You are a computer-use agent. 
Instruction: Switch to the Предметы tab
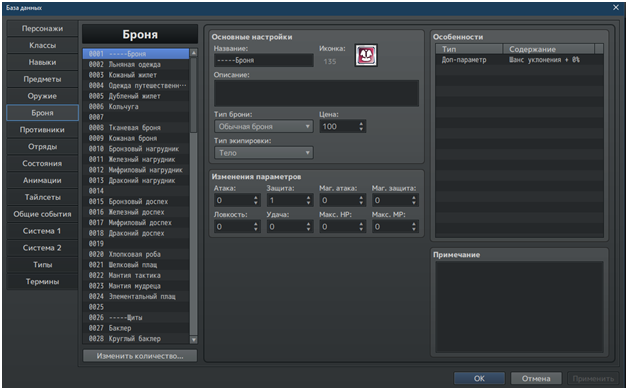(x=42, y=79)
